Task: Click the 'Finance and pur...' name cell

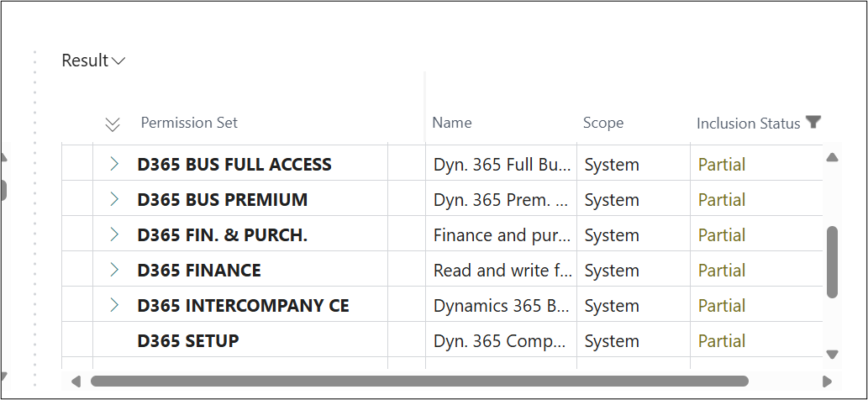Action: pyautogui.click(x=501, y=235)
